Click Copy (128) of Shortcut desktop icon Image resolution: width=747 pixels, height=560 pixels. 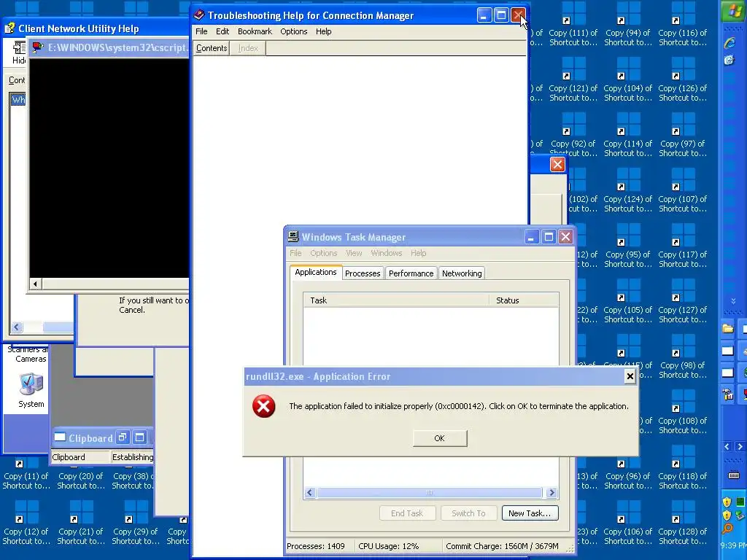(x=683, y=523)
